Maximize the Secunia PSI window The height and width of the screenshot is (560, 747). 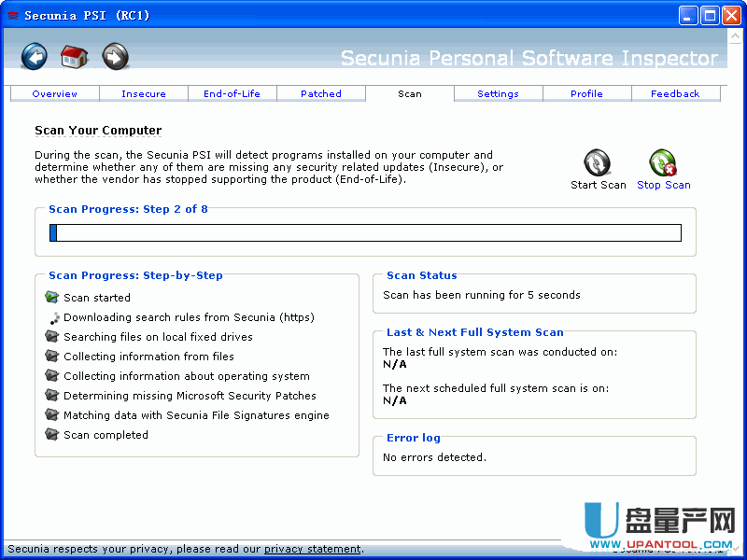[x=710, y=15]
